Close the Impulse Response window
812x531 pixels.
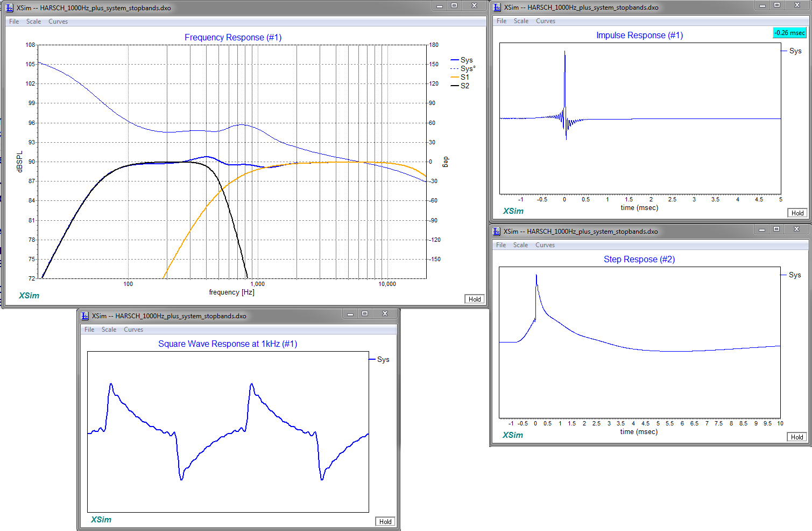(797, 5)
